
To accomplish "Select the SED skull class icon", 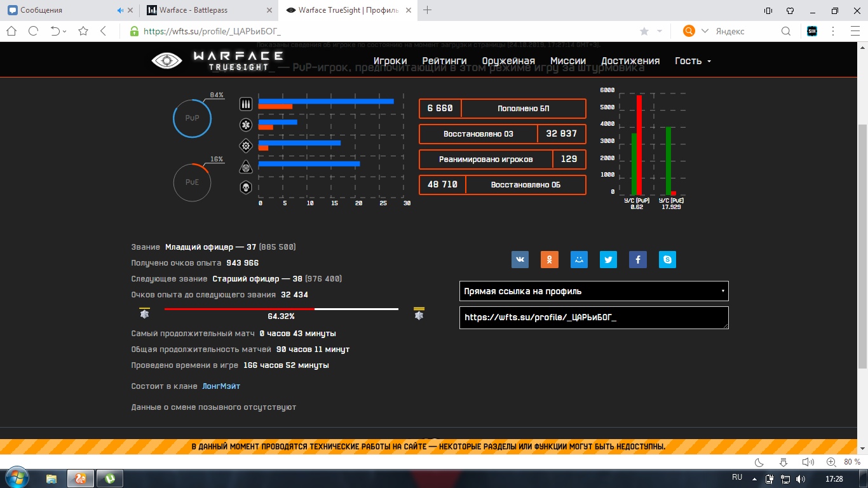I will (x=246, y=187).
